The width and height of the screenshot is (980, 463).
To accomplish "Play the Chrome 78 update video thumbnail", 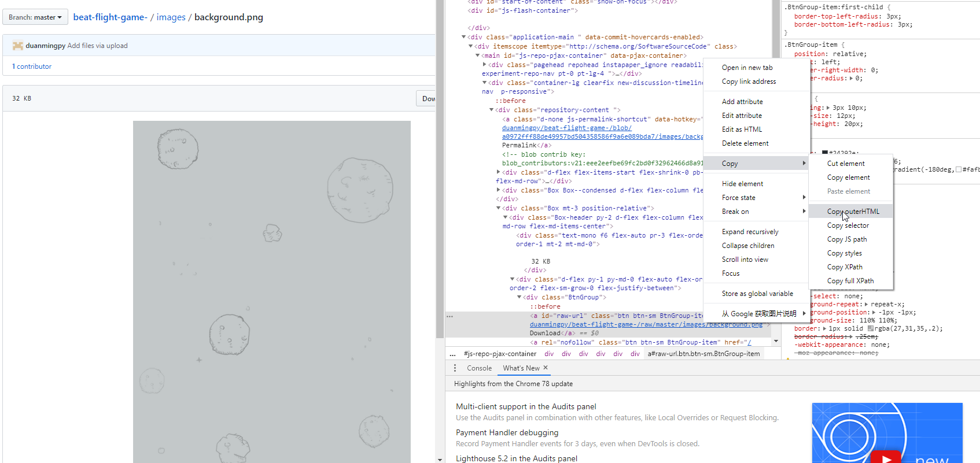I will pos(885,457).
